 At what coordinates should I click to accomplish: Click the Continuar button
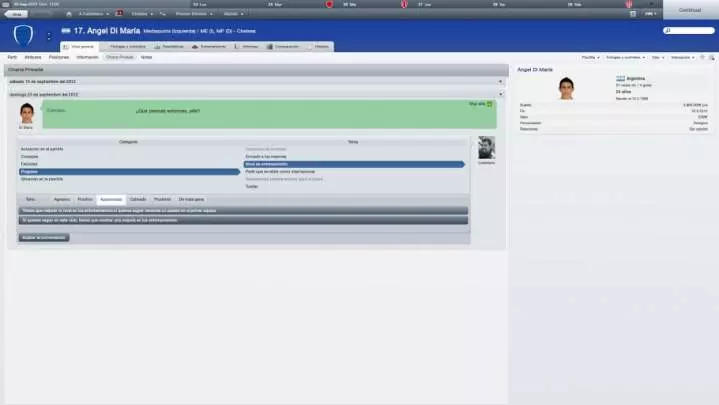(690, 10)
